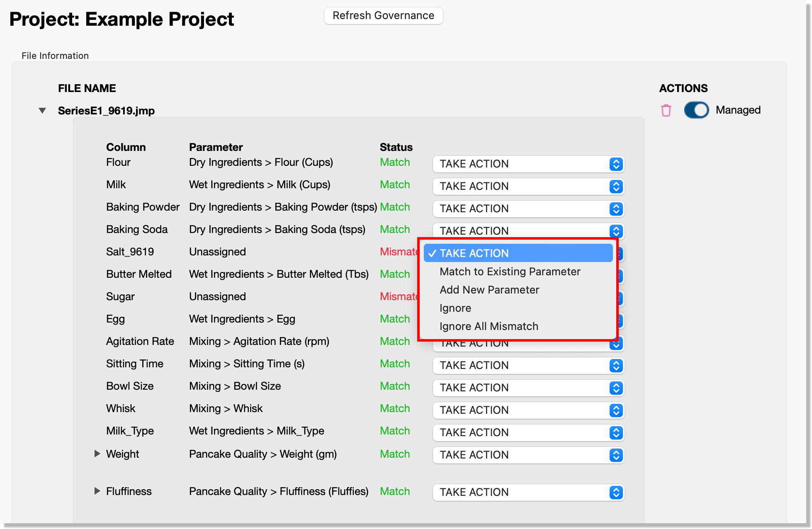Click the stepper icon next to Fluffiness action control
Image resolution: width=812 pixels, height=529 pixels.
[x=616, y=493]
